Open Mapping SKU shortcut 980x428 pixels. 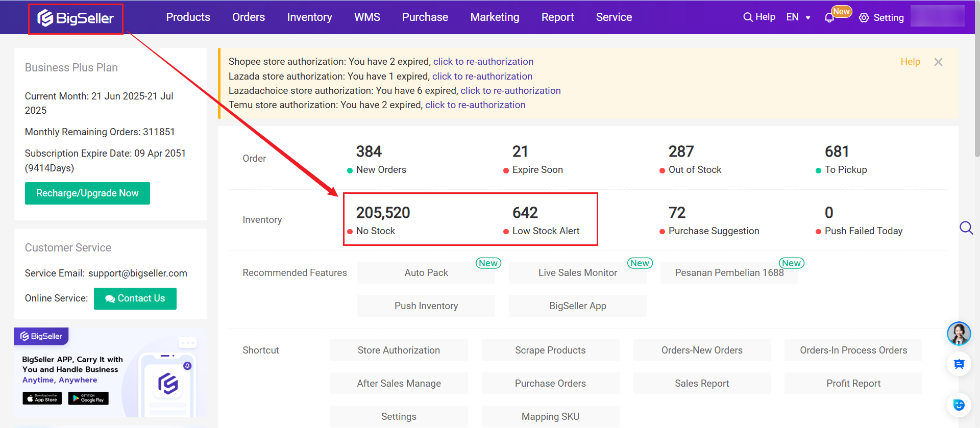[551, 417]
